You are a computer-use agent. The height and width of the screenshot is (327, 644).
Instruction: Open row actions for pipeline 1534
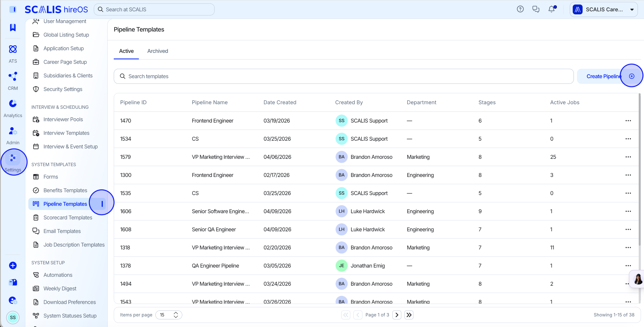click(628, 139)
